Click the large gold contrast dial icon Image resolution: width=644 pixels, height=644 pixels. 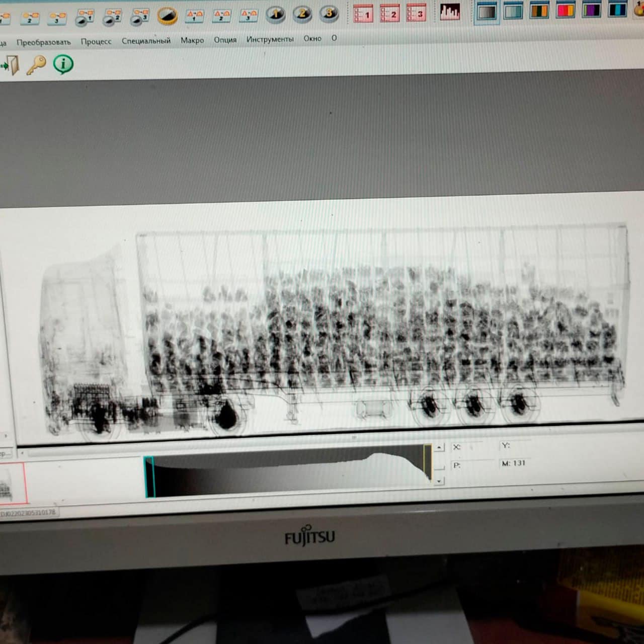(x=167, y=16)
